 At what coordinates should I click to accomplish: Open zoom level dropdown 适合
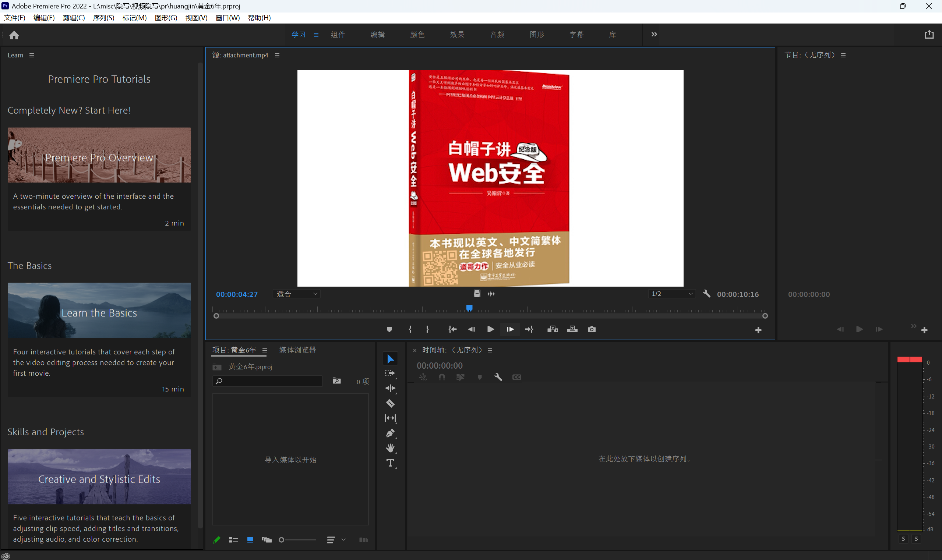pos(297,294)
